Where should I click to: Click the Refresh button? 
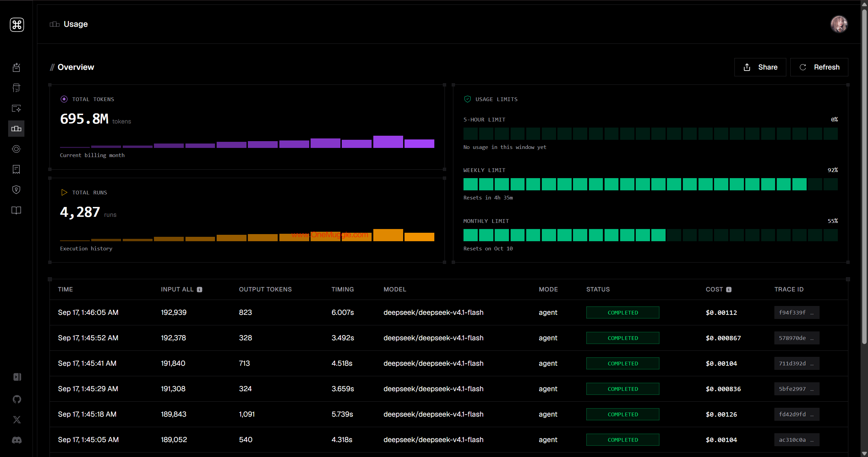click(819, 67)
